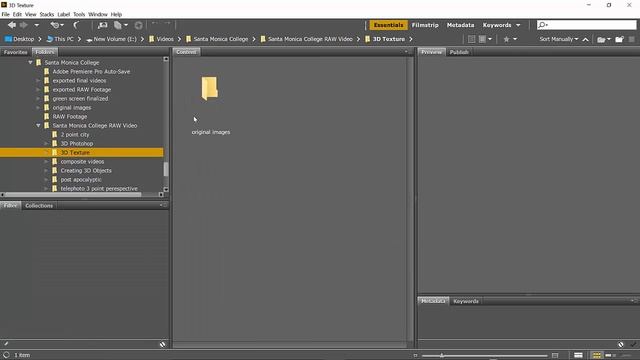This screenshot has height=360, width=640.
Task: Select the exported RAW Footage folder
Action: [x=82, y=89]
